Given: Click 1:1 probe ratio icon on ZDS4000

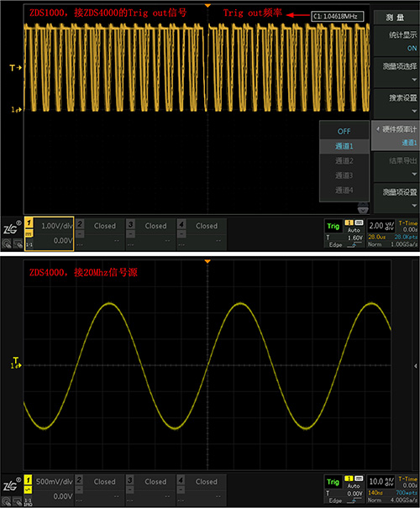Looking at the screenshot, I should 29,501.
